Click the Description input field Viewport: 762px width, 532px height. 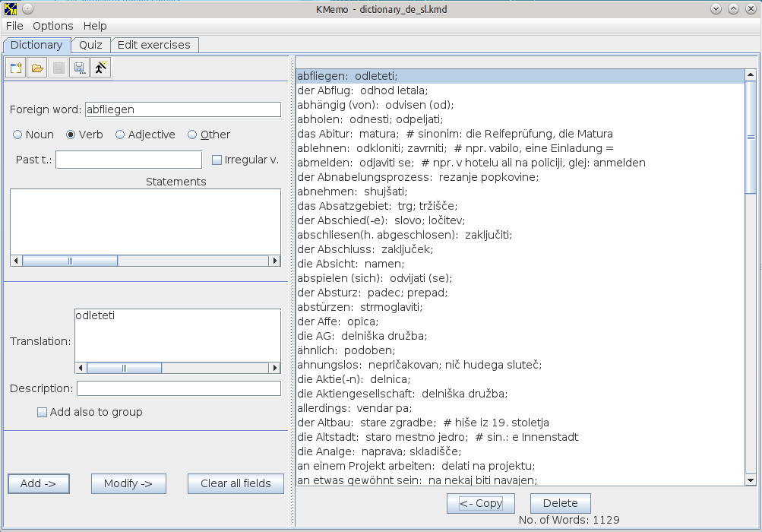pos(179,388)
